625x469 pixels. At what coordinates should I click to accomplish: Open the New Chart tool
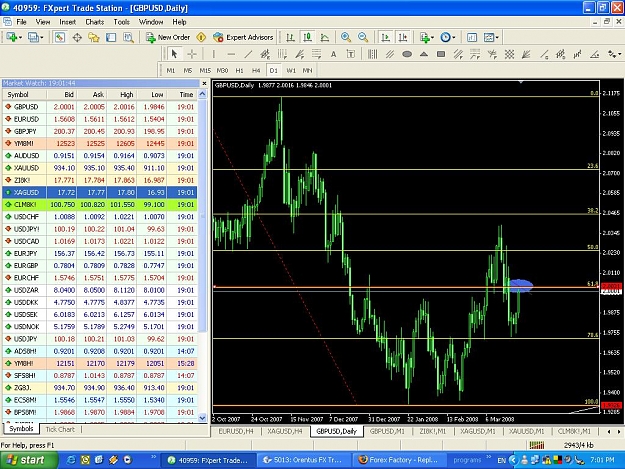click(11, 37)
